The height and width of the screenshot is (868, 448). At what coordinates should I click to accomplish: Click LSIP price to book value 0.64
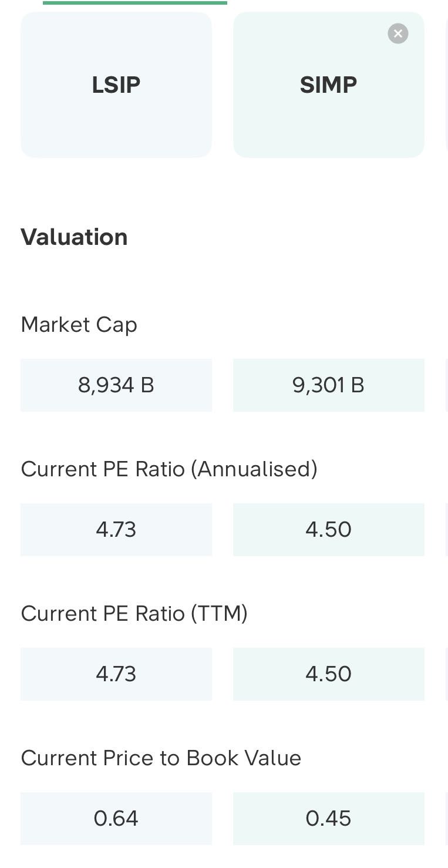tap(116, 819)
